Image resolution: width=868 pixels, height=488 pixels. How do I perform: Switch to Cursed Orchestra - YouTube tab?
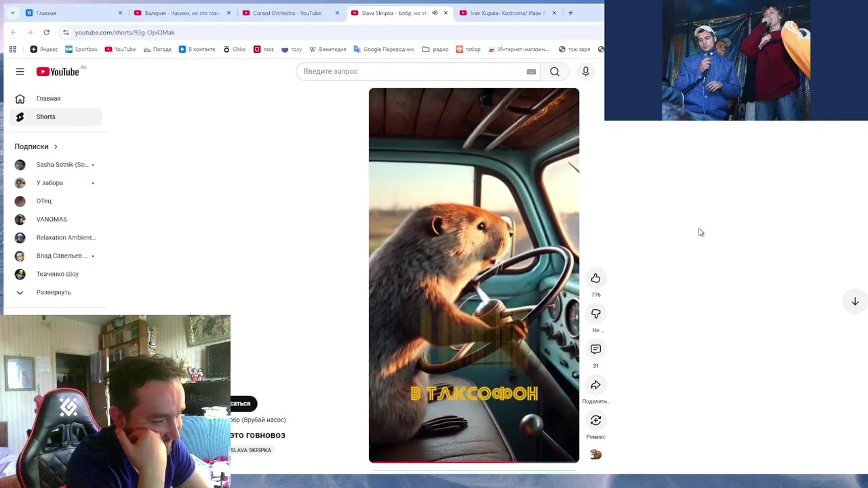[x=291, y=13]
